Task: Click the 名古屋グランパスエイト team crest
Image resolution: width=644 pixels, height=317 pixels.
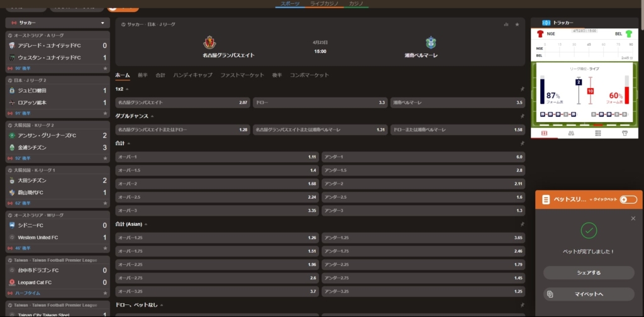Action: [210, 43]
